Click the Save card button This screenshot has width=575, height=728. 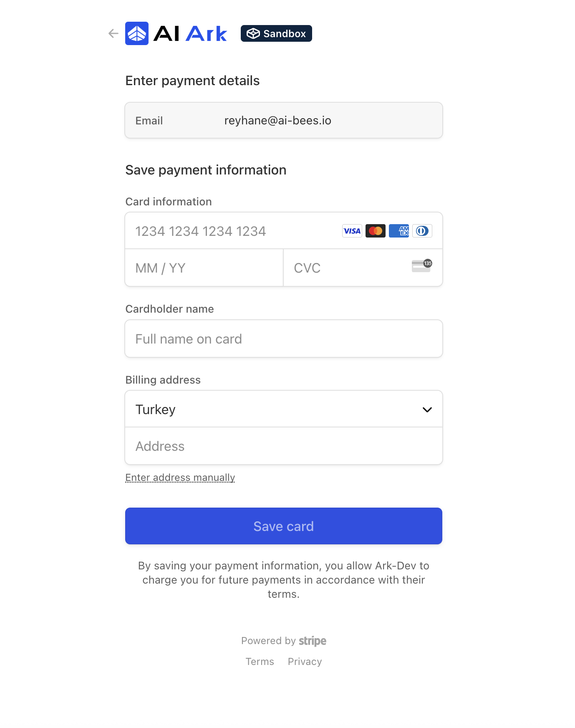[284, 526]
